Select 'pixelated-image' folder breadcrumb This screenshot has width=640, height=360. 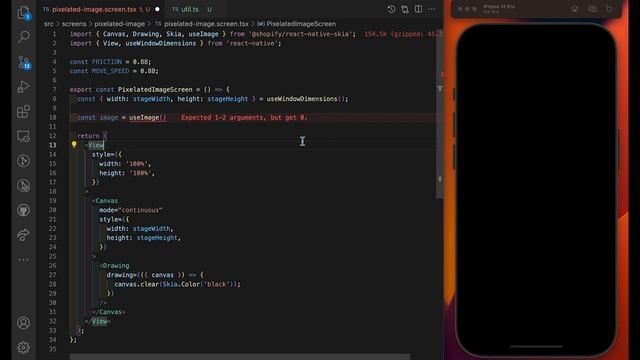tap(120, 24)
